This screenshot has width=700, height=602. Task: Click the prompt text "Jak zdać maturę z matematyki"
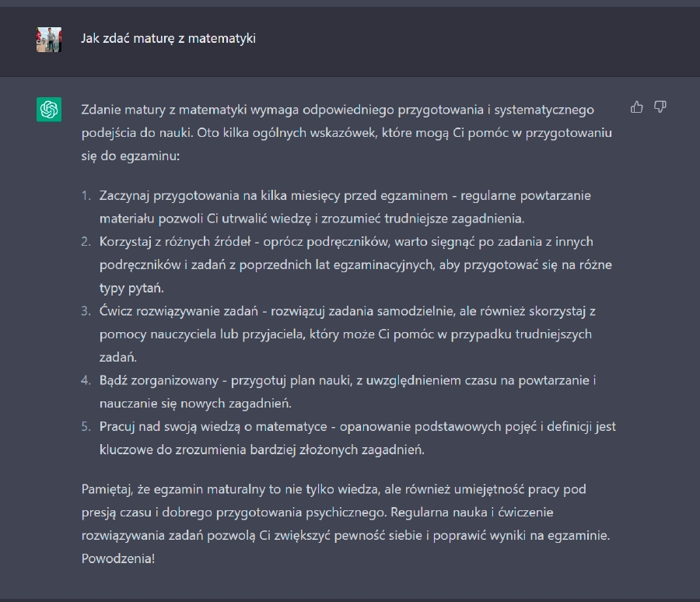point(168,38)
